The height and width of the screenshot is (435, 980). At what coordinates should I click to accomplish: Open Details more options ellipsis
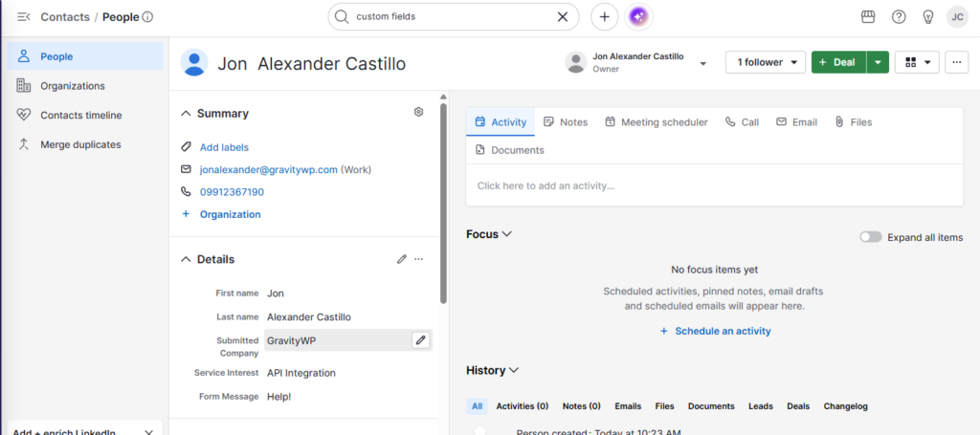[419, 259]
